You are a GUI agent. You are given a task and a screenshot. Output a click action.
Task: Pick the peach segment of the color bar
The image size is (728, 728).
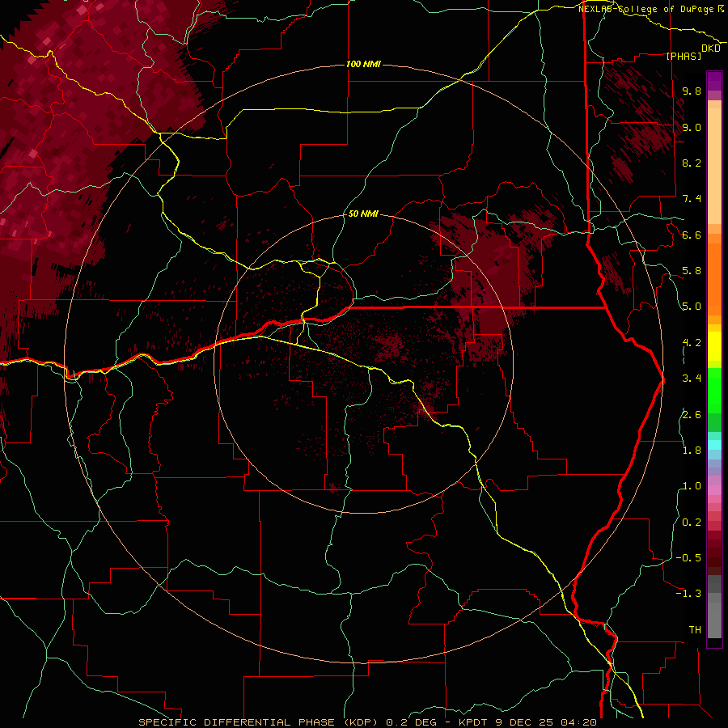coord(714,166)
